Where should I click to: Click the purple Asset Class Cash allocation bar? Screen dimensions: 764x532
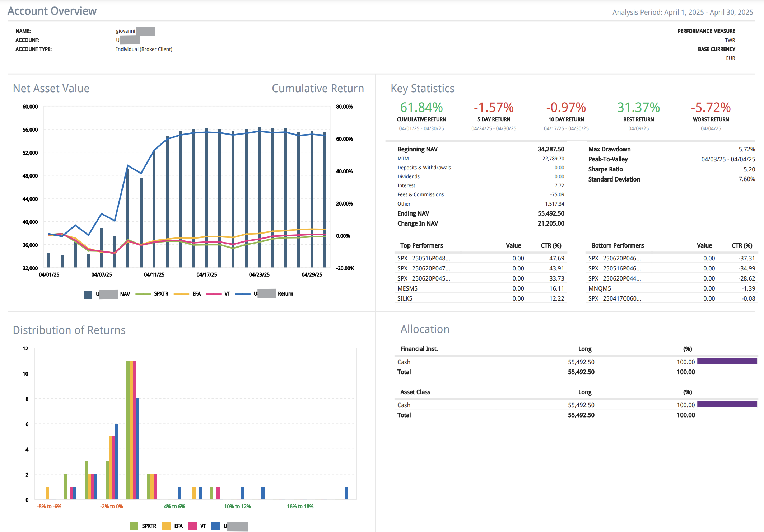[x=727, y=404]
